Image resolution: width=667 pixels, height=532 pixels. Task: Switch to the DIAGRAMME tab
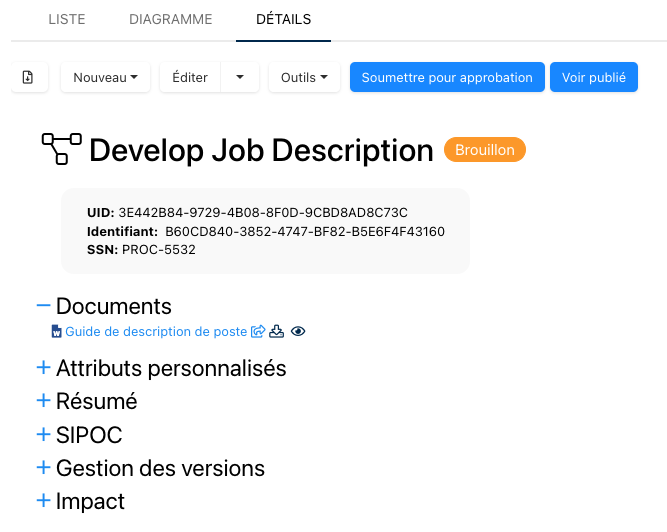tap(170, 19)
